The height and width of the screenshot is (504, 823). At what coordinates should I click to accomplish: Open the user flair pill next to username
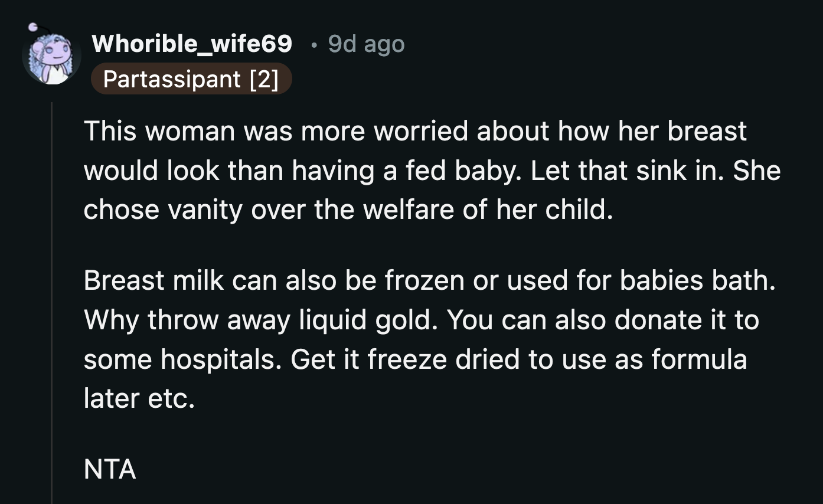tap(192, 78)
